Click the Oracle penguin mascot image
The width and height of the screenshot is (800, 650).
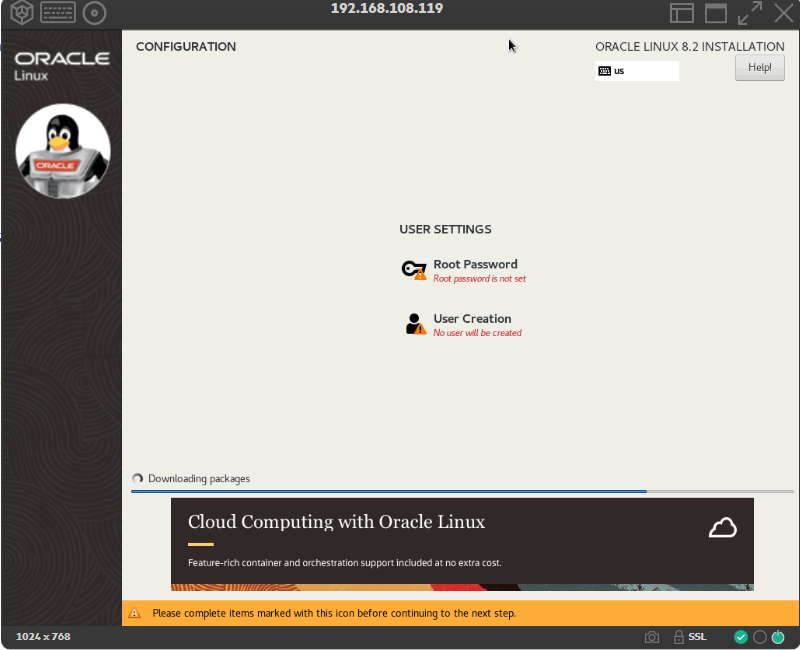63,152
